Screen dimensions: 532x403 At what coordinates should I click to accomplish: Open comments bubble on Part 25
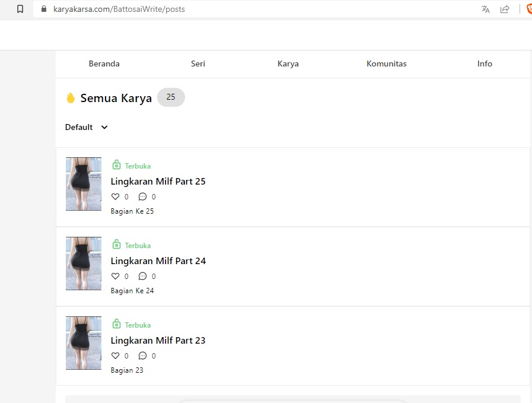click(142, 196)
